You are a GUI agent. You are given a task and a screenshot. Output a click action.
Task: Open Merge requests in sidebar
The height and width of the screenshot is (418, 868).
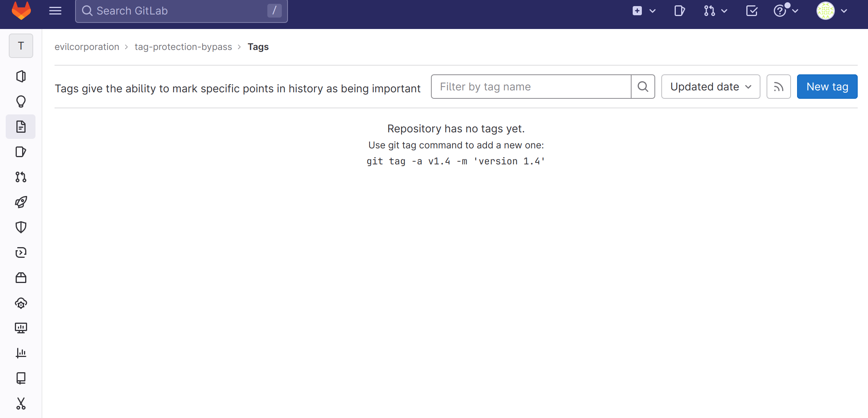point(21,177)
